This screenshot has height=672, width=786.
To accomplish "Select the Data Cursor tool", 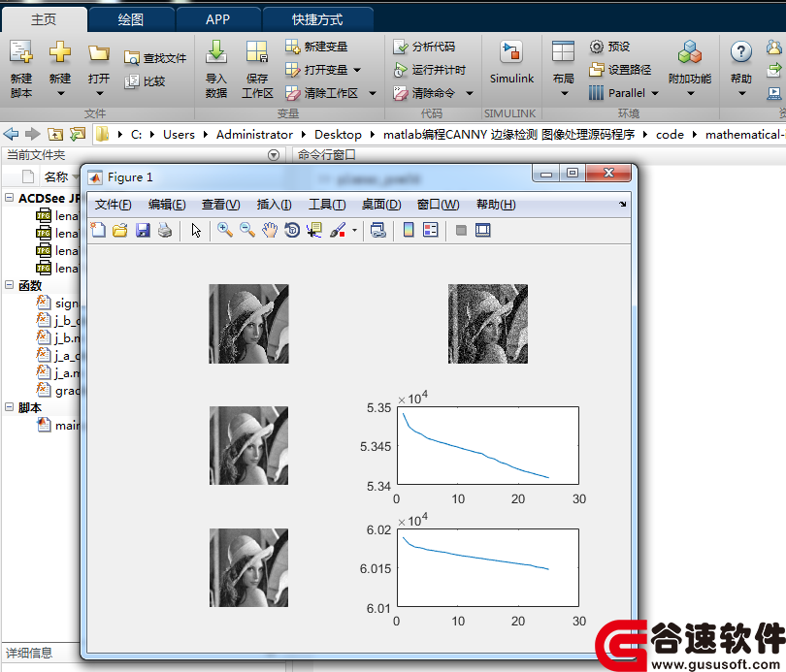I will (x=314, y=231).
